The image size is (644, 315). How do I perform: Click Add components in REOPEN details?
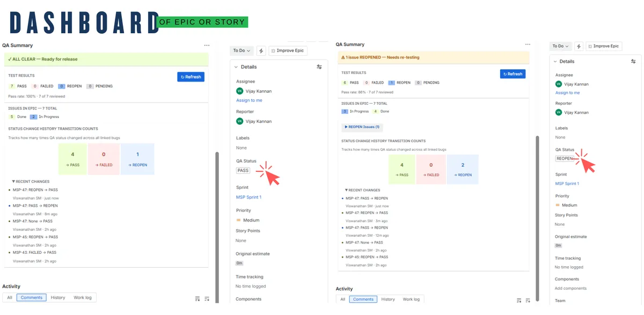(x=570, y=289)
